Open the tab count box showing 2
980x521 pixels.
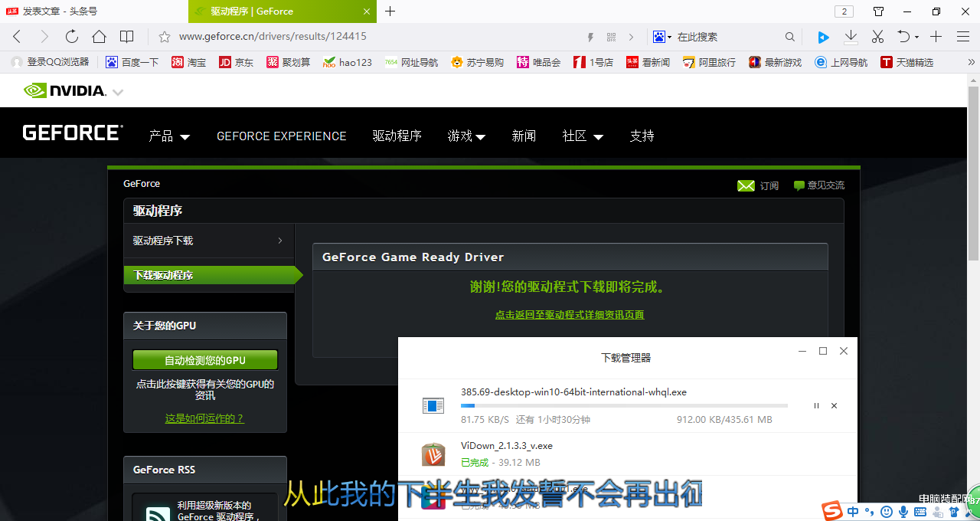click(844, 11)
